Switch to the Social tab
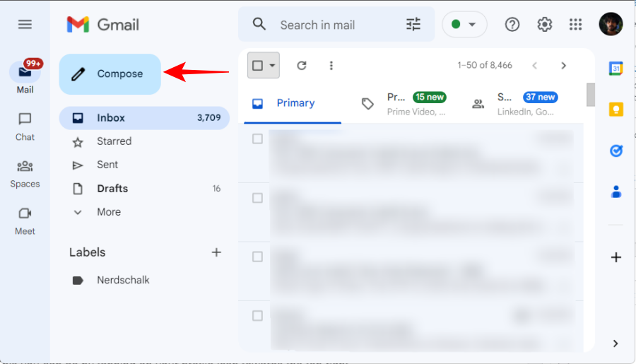Screen dimensions: 636x364 click(515, 104)
